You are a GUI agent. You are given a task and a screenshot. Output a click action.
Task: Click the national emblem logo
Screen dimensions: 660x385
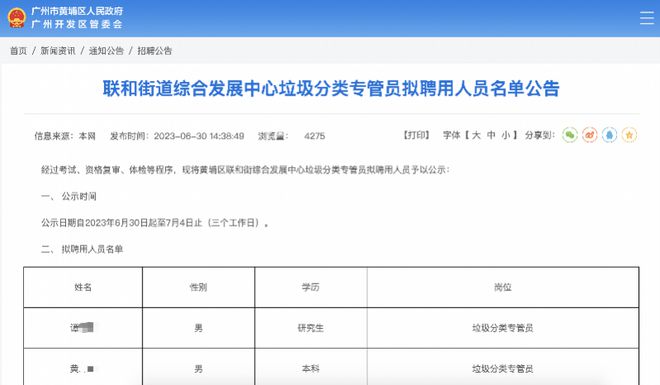point(17,18)
